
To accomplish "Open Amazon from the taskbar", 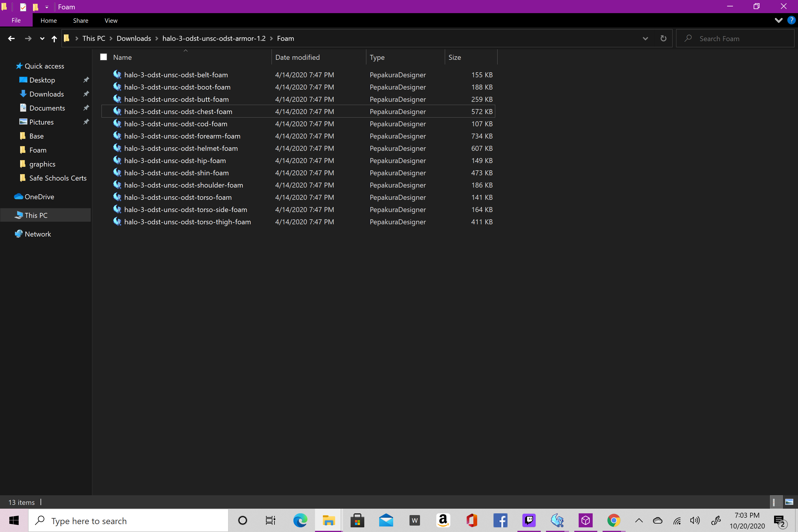I will 443,520.
